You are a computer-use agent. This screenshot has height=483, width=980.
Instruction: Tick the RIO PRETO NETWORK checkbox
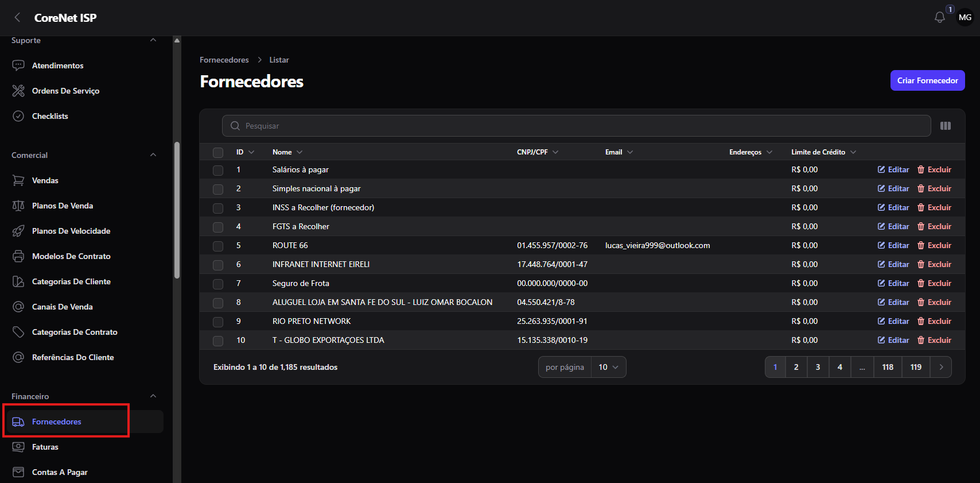(x=218, y=322)
